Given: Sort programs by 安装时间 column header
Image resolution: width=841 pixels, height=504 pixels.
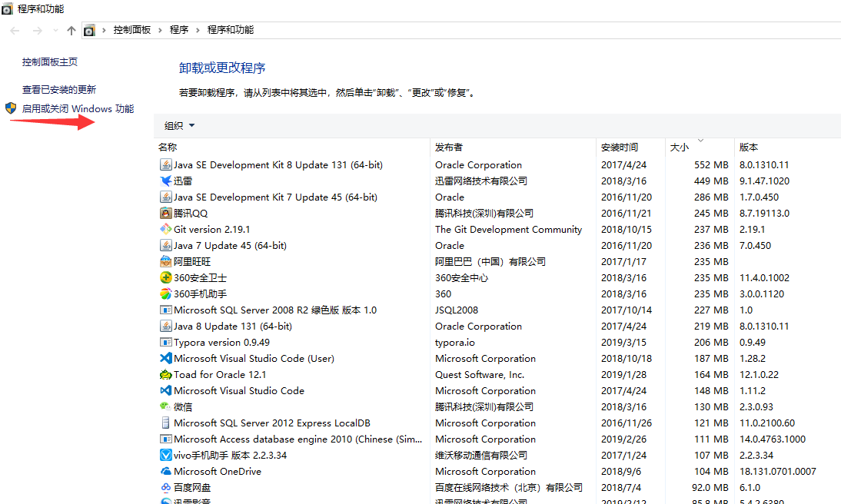Looking at the screenshot, I should [619, 147].
